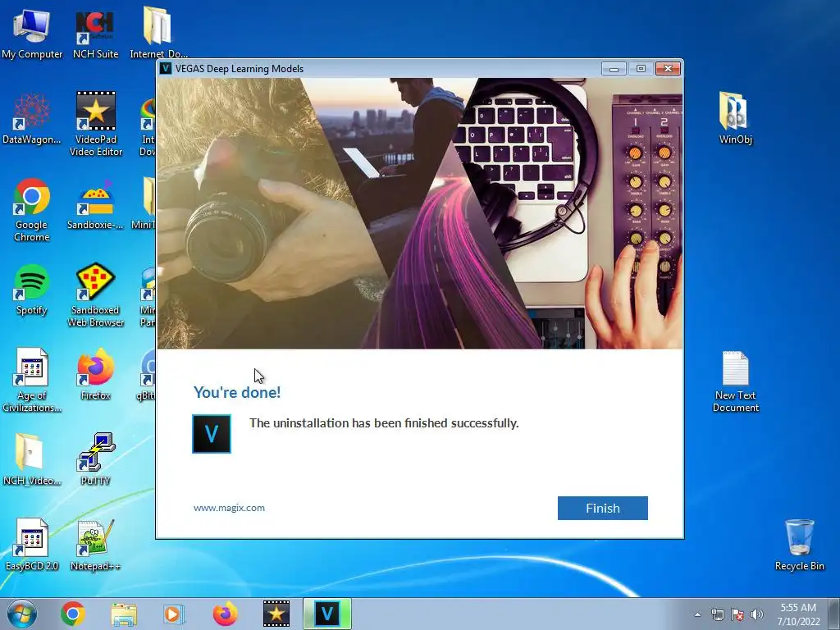Select New Text Document file icon

pos(736,381)
